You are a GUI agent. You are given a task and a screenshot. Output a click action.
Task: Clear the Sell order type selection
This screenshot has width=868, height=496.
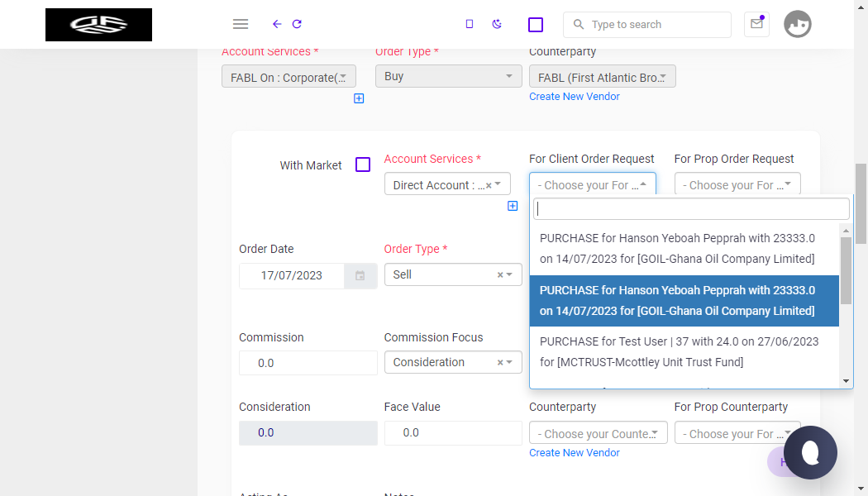pos(500,275)
